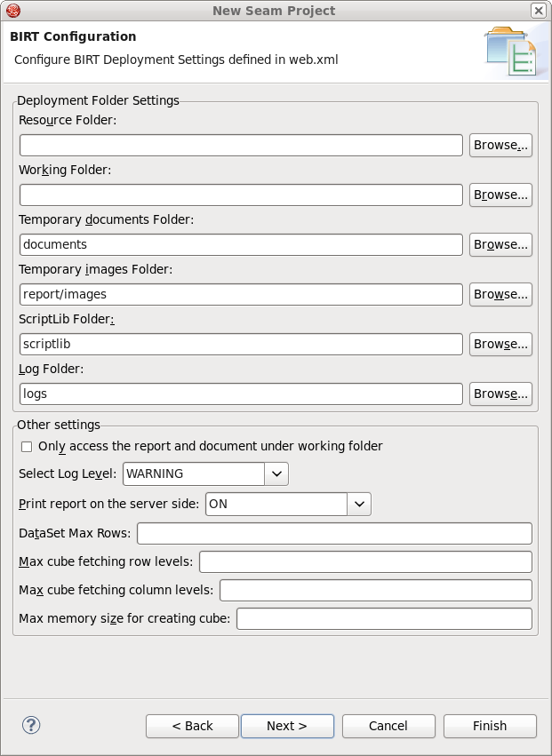Click the scriptlib folder field
This screenshot has width=552, height=756.
click(x=241, y=344)
